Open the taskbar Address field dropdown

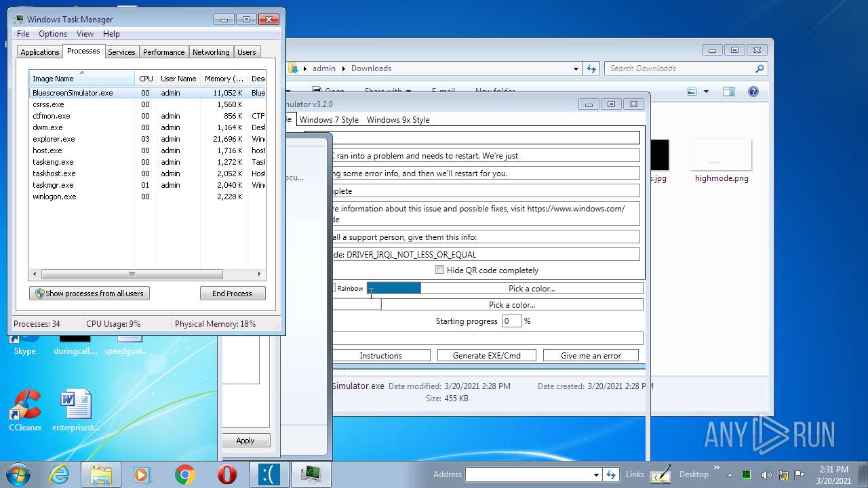(596, 474)
